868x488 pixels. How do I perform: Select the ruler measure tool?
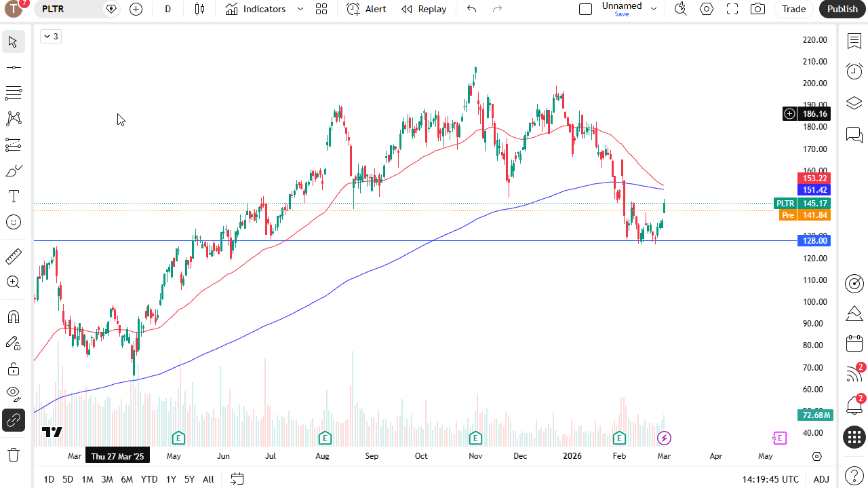[x=13, y=257]
